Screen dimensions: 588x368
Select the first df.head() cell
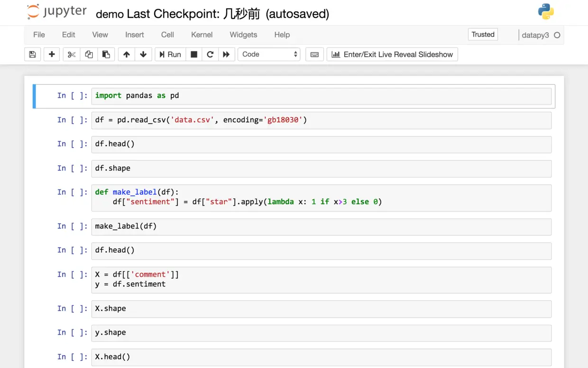pos(321,144)
